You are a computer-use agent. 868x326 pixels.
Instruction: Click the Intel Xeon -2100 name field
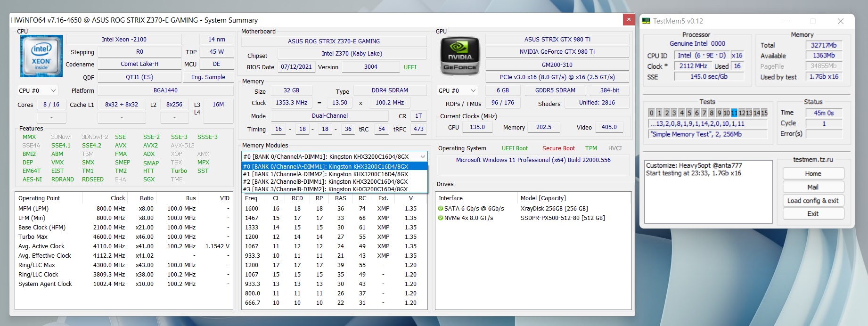pyautogui.click(x=124, y=40)
